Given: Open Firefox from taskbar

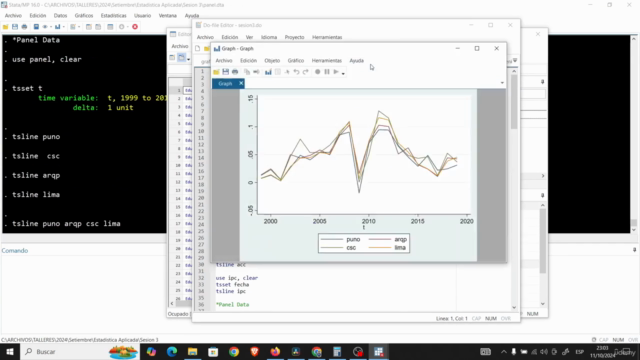Looking at the screenshot, I should 275,351.
